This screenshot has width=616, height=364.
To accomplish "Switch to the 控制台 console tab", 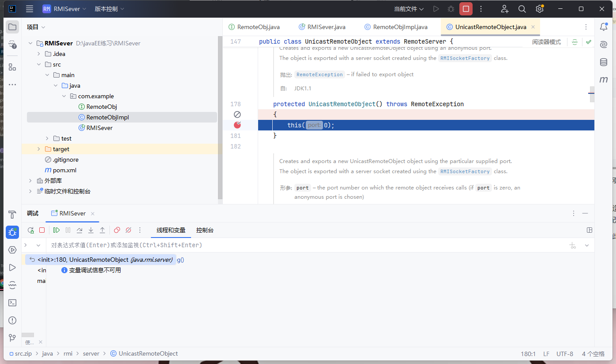I will coord(205,230).
